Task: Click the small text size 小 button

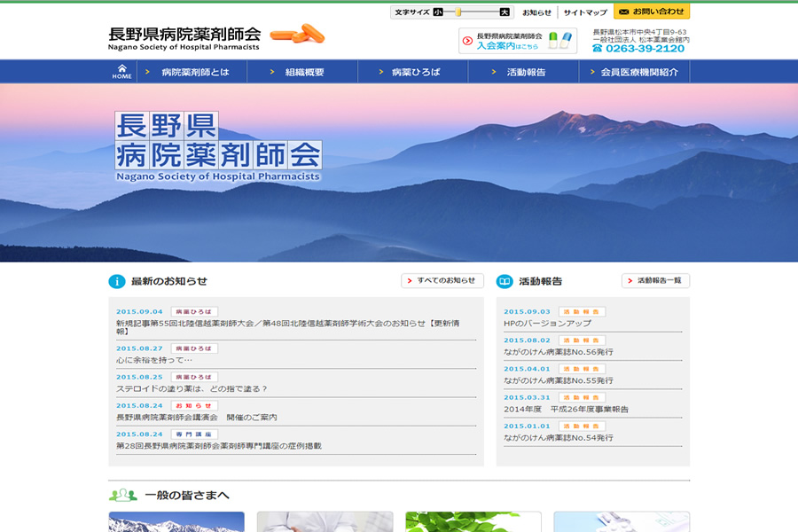Action: (x=438, y=12)
